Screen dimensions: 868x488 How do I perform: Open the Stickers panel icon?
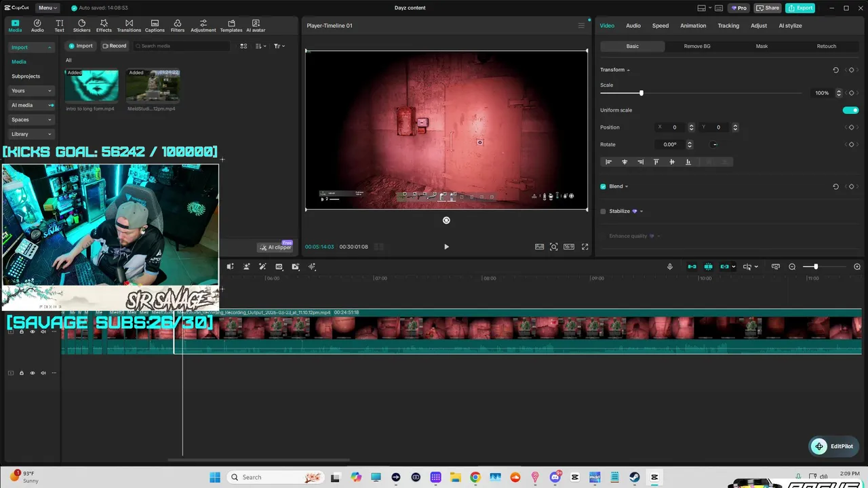(x=81, y=26)
